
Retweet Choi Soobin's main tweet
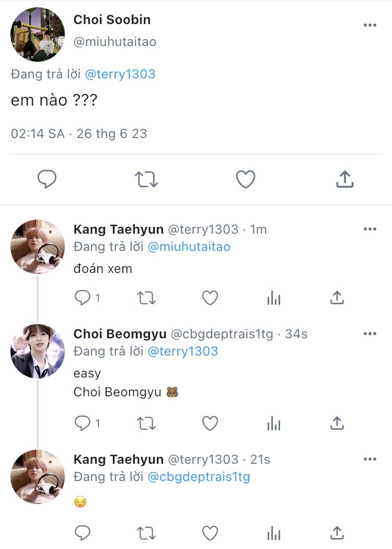click(x=146, y=179)
